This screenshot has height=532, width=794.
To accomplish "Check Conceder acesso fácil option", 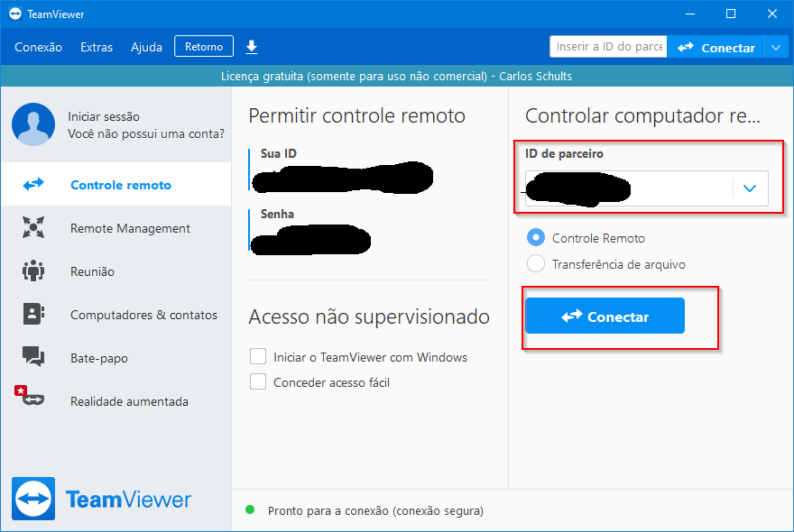I will (x=258, y=382).
